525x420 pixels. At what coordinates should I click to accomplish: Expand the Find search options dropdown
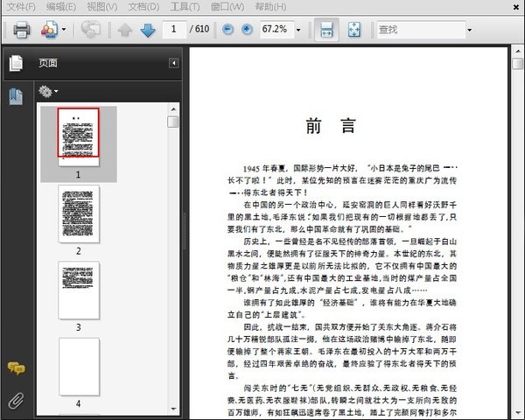tap(469, 30)
